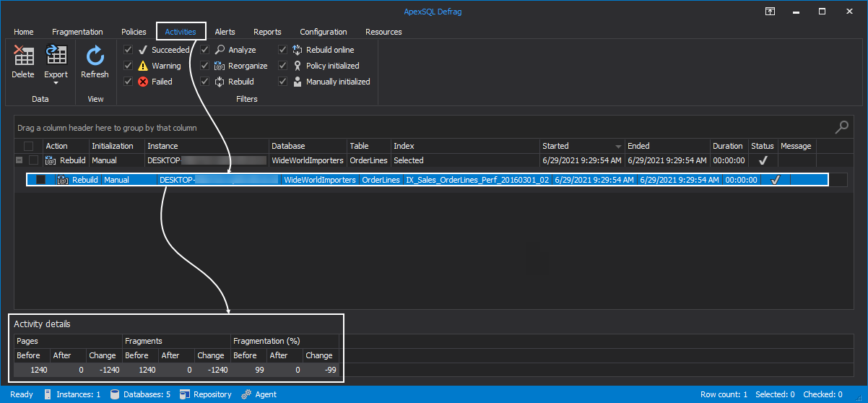Switch to the Fragmentation tab
The height and width of the screenshot is (403, 868).
click(77, 32)
